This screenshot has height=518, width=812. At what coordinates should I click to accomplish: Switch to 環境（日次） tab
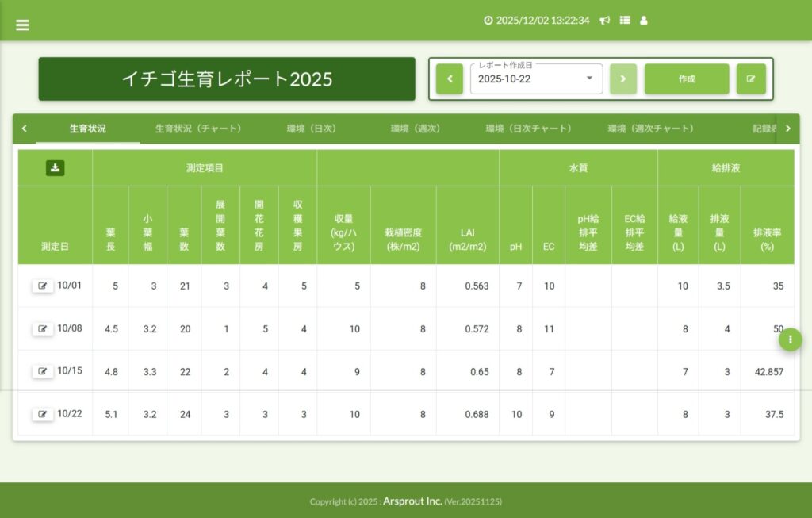(312, 129)
